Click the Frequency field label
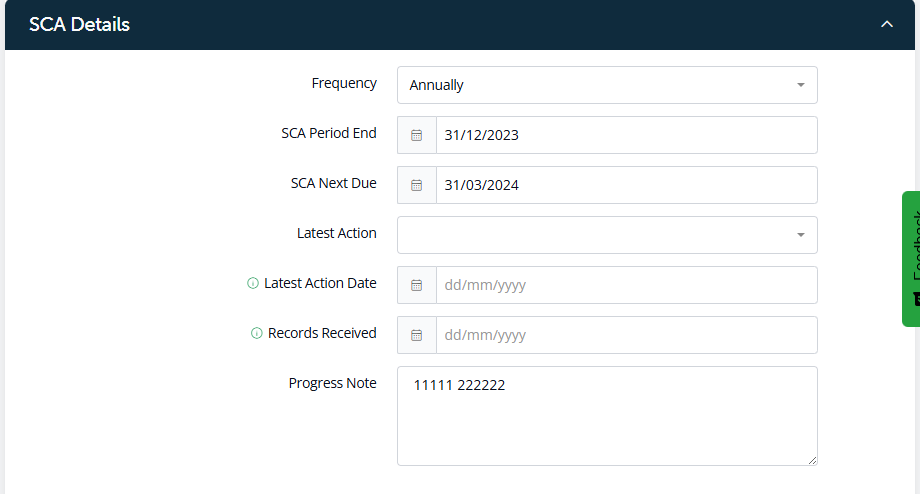 [344, 83]
